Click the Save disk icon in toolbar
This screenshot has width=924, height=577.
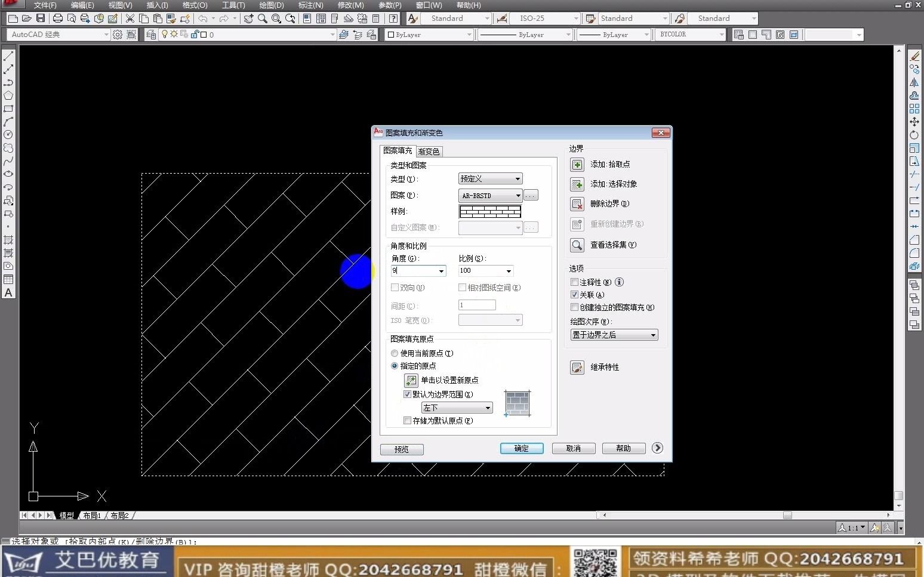[x=41, y=18]
